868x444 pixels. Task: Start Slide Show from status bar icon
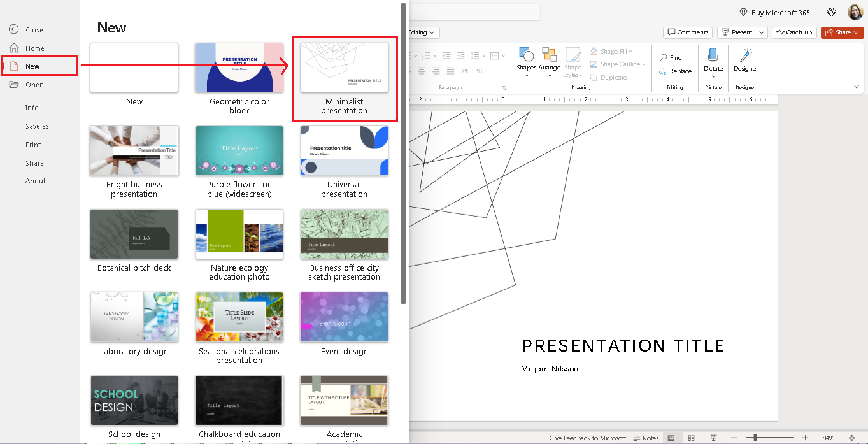click(713, 438)
